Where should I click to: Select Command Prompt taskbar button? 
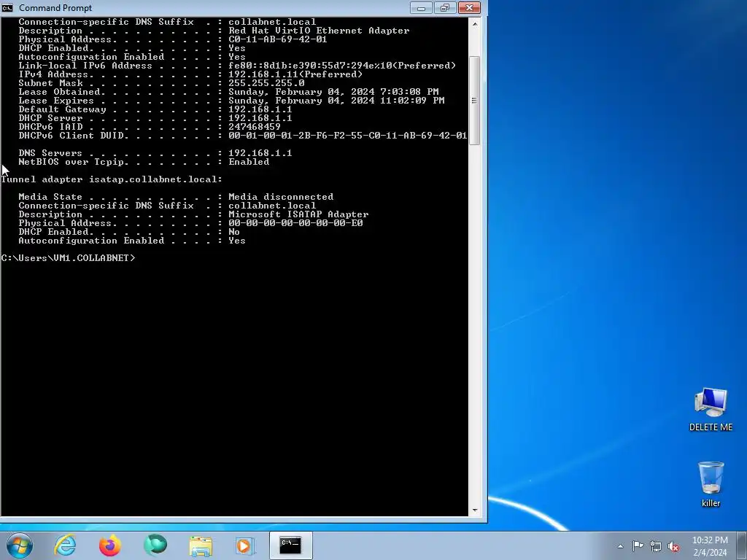click(290, 545)
